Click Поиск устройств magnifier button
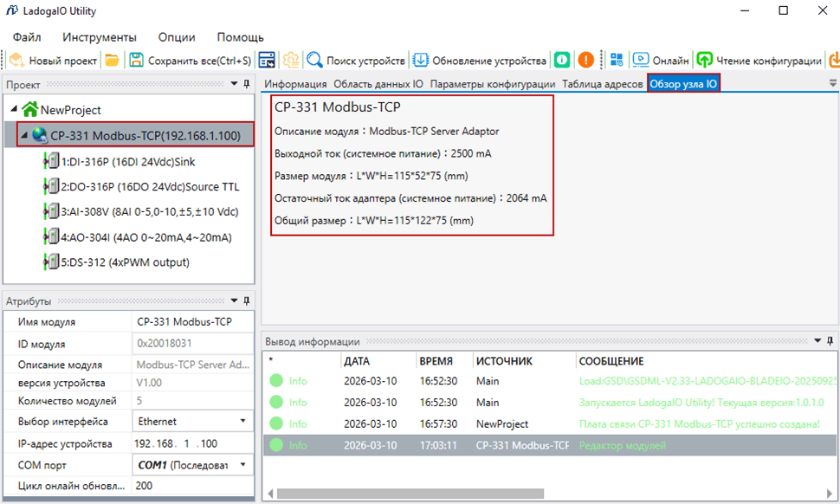The image size is (840, 504). pyautogui.click(x=356, y=60)
